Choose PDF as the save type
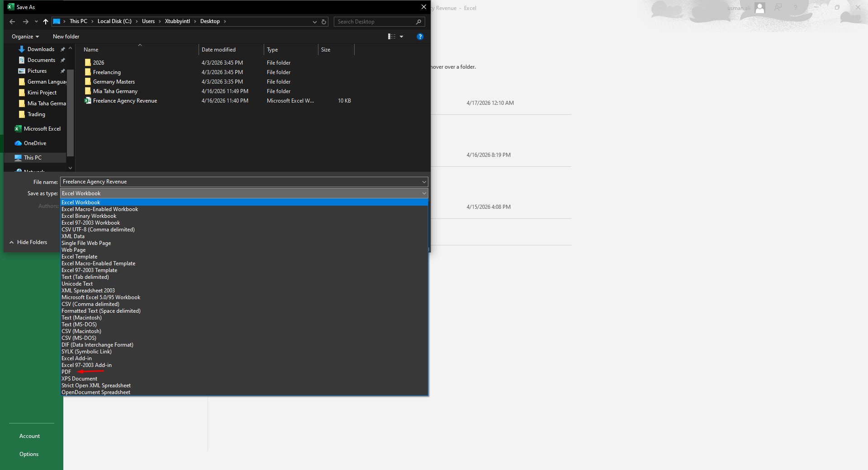The width and height of the screenshot is (868, 470). tap(244, 372)
